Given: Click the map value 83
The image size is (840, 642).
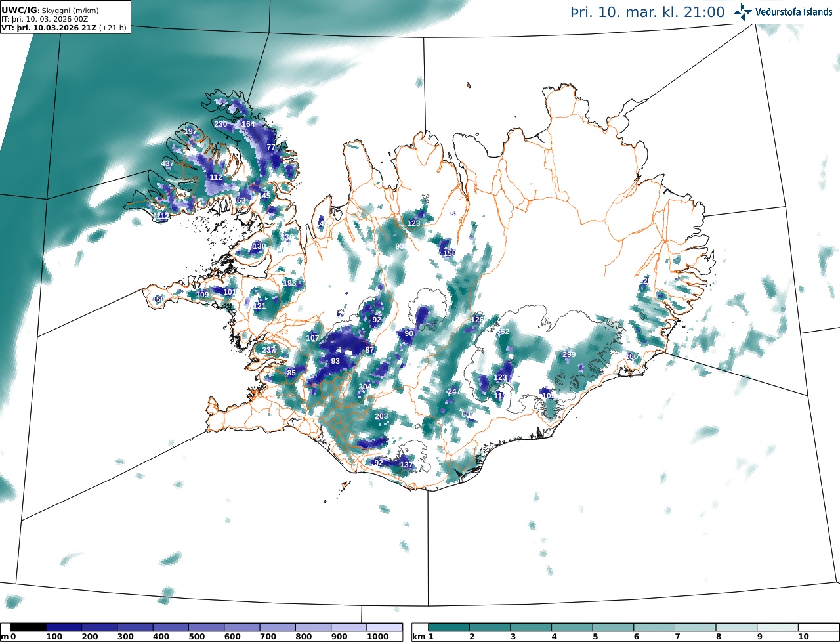Looking at the screenshot, I should coord(400,246).
